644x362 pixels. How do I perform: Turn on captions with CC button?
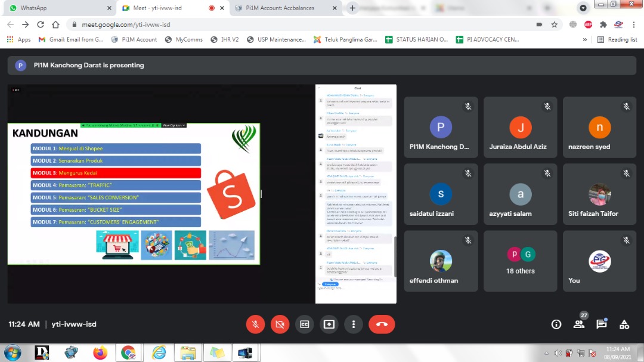pyautogui.click(x=304, y=324)
